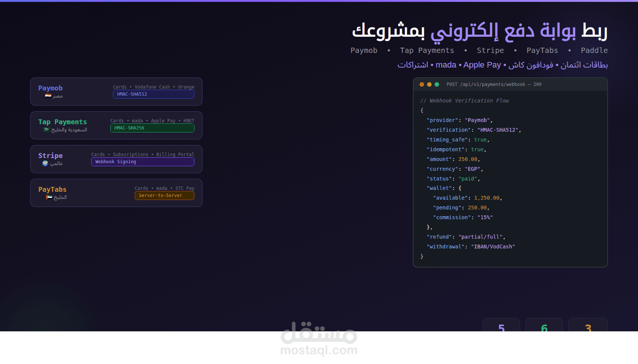Click the purple stat counter showing 5
This screenshot has width=638, height=364.
point(501,329)
